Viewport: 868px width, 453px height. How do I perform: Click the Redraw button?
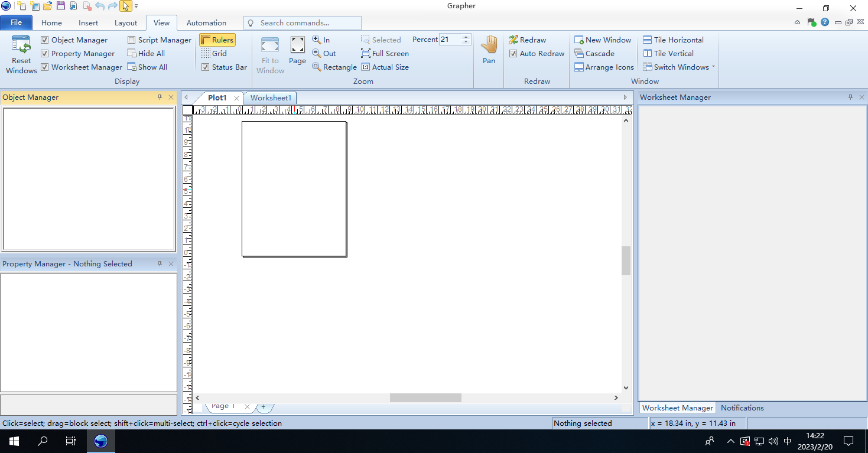[x=528, y=40]
